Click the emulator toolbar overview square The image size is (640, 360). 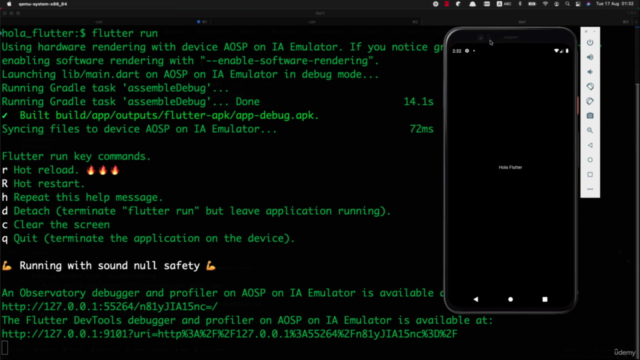coord(590,175)
